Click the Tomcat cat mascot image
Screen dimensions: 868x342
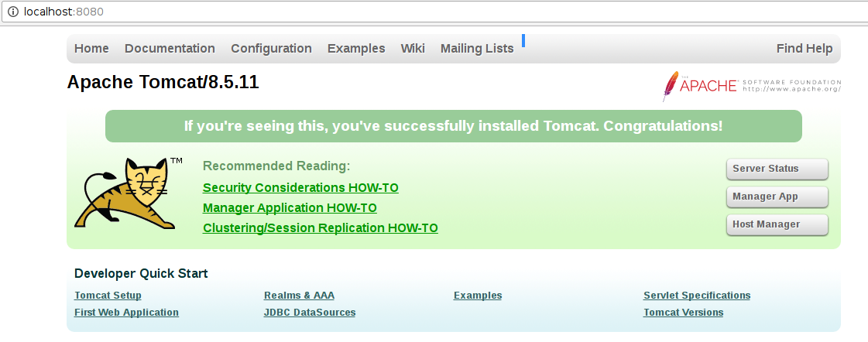129,193
